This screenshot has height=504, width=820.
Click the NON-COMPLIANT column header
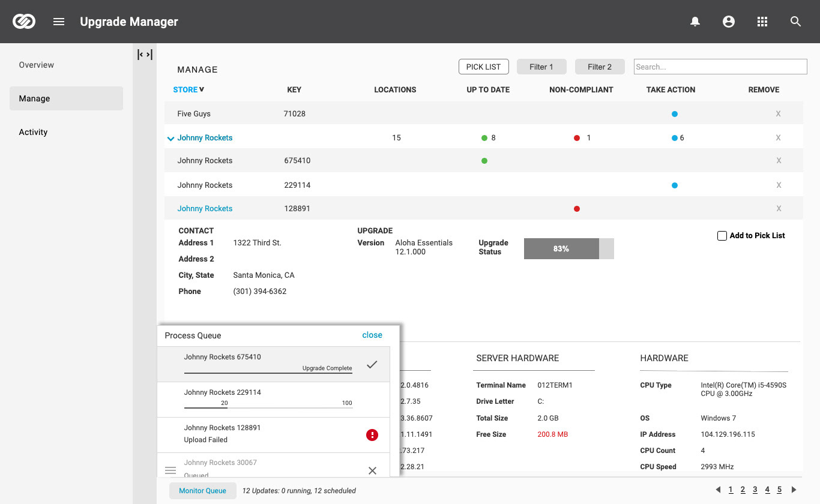(x=581, y=89)
